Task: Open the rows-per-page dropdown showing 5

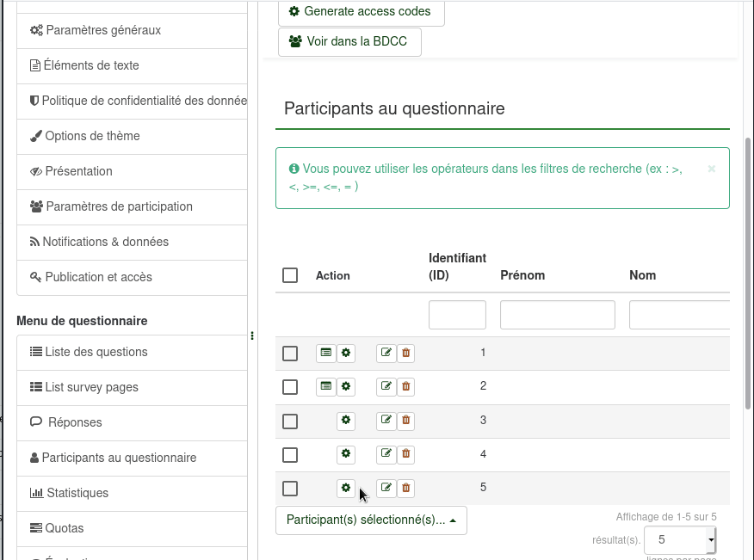Action: 680,540
